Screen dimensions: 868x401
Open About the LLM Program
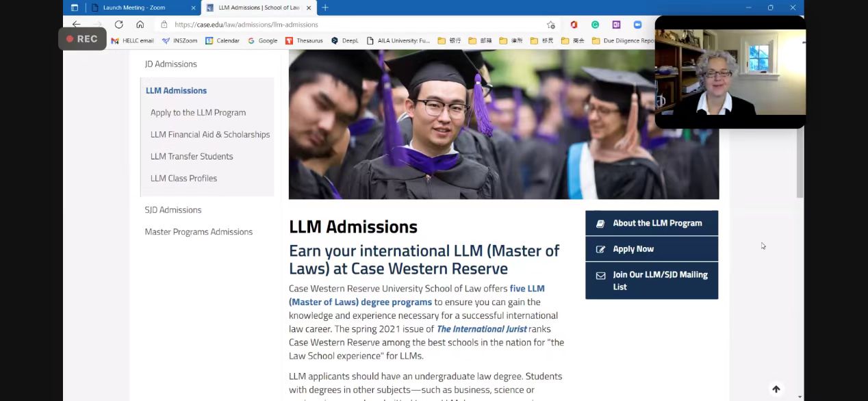(651, 223)
